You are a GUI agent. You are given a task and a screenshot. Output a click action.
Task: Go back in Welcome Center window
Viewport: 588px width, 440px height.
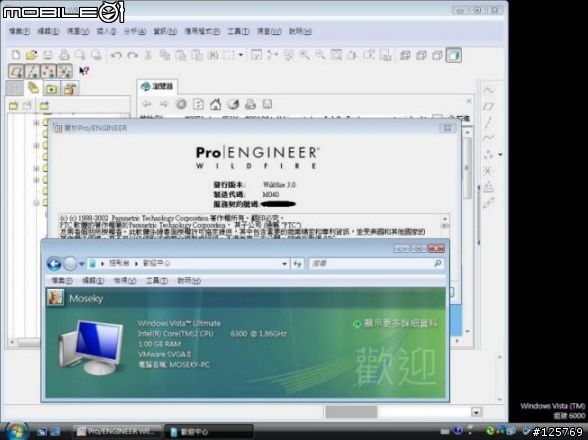(54, 264)
